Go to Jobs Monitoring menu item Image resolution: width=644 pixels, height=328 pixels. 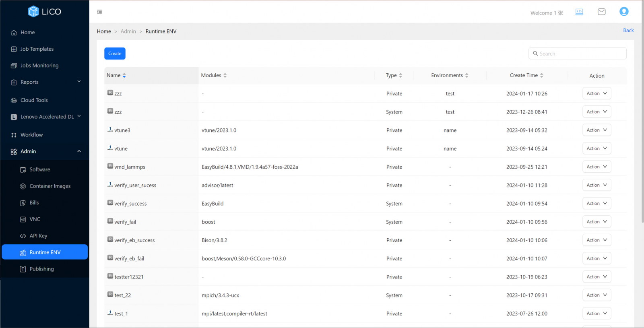tap(39, 66)
